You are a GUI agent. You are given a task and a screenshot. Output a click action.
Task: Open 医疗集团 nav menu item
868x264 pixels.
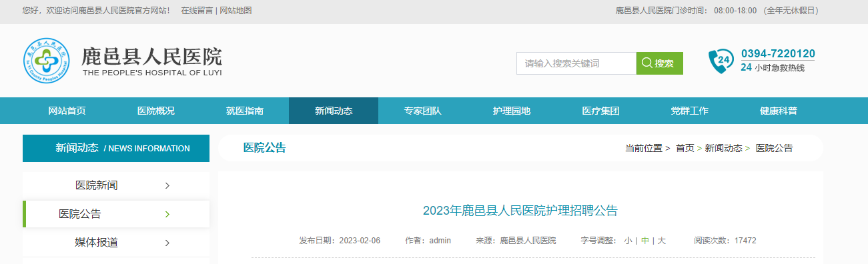pos(600,111)
